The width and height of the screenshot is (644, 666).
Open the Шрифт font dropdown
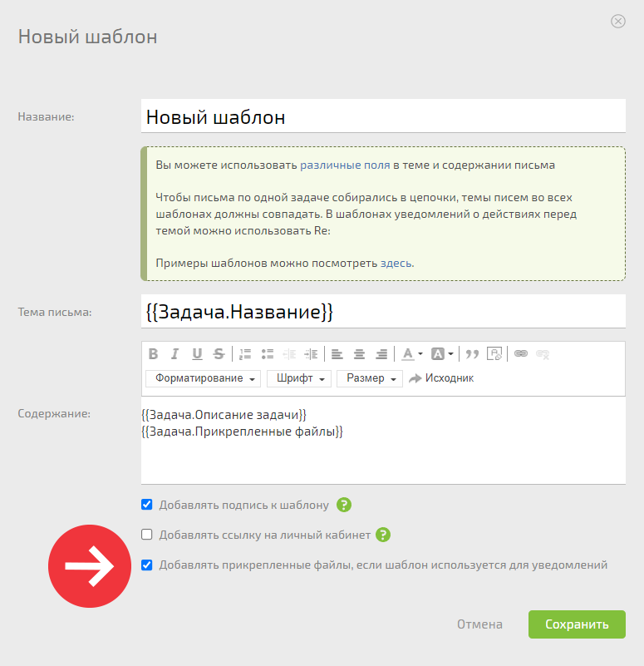tap(299, 378)
